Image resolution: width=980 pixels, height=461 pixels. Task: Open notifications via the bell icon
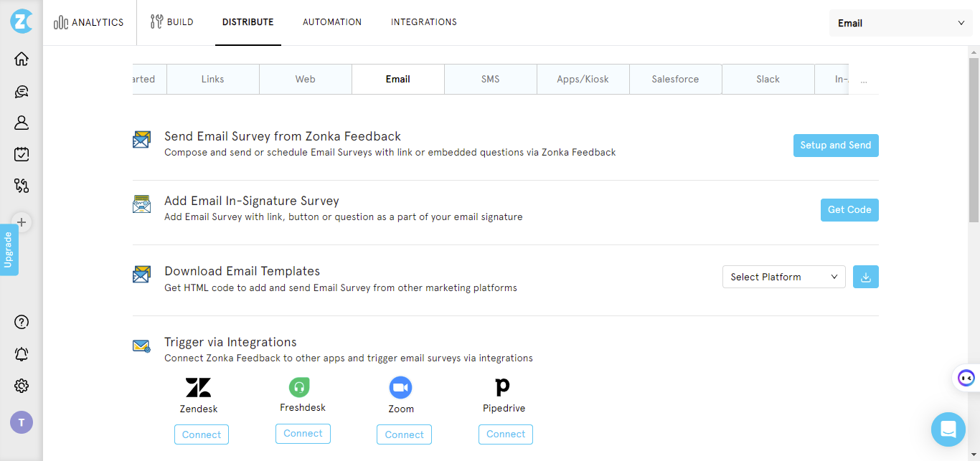pyautogui.click(x=21, y=354)
